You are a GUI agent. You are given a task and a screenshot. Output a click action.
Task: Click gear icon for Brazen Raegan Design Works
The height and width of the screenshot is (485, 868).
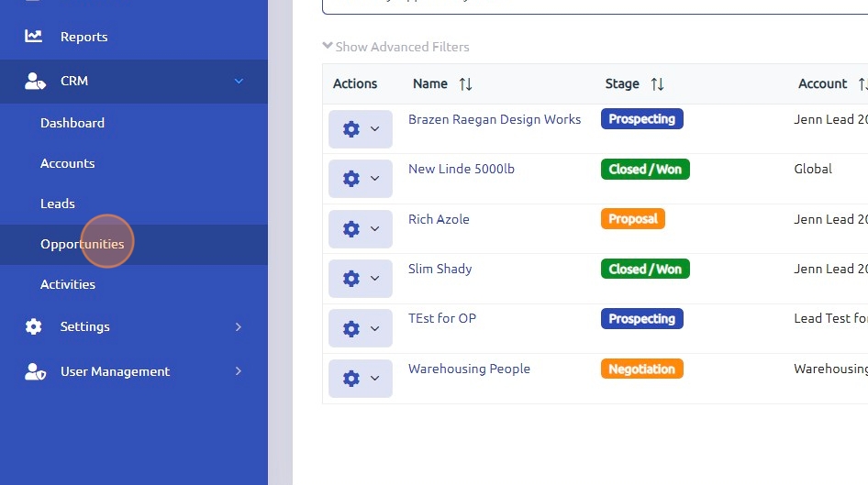tap(351, 129)
